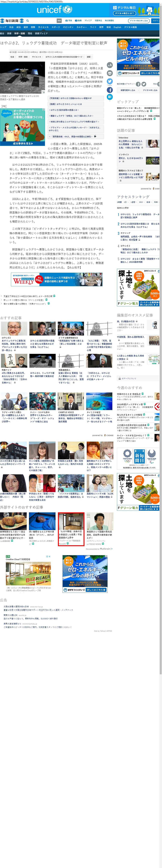
Task: Open 天皇陛下御在位三十年記念式典 link
Action: click(28, 296)
